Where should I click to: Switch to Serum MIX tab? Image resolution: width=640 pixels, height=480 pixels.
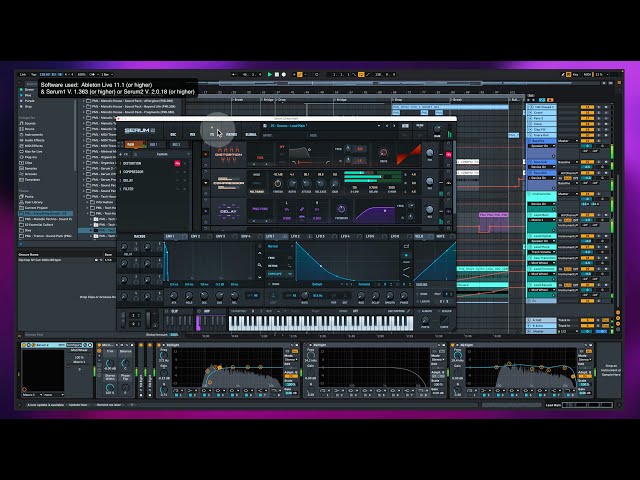tap(192, 134)
